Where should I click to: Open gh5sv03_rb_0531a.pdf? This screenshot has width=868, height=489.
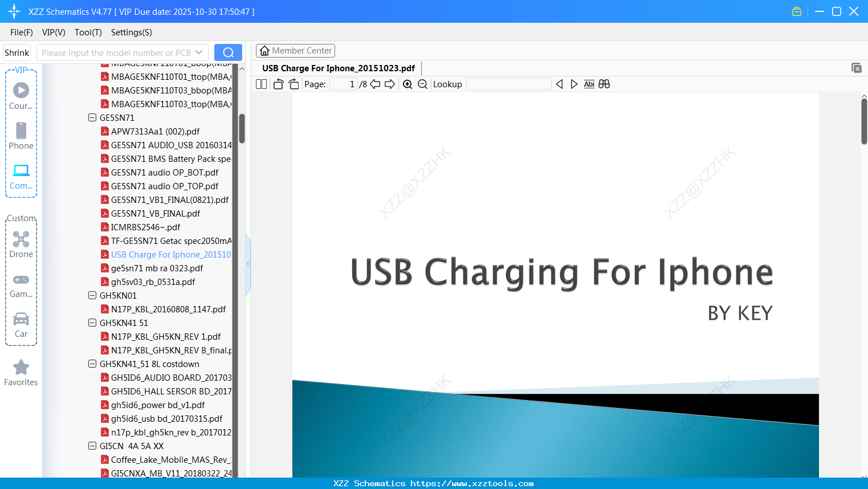(x=153, y=282)
